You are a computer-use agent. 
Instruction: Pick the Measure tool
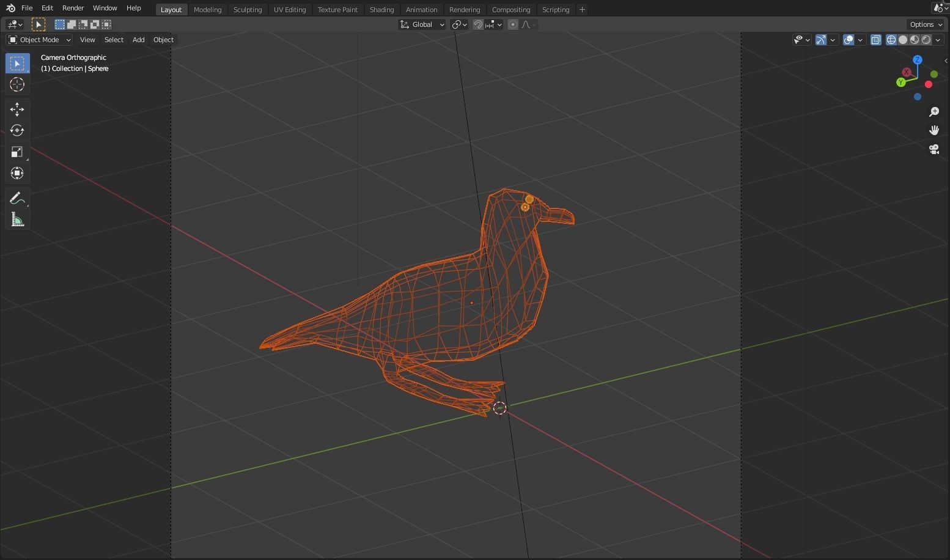tap(17, 219)
